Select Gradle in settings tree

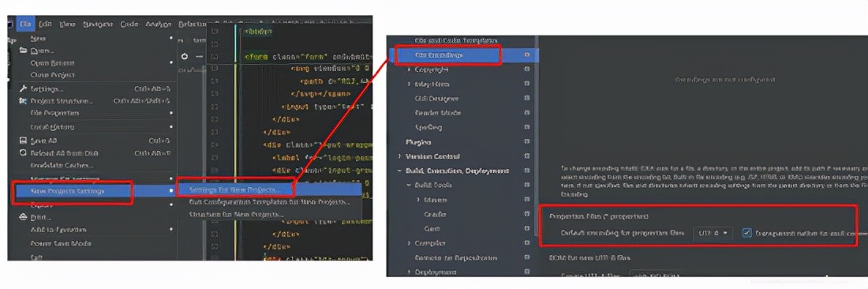(435, 214)
